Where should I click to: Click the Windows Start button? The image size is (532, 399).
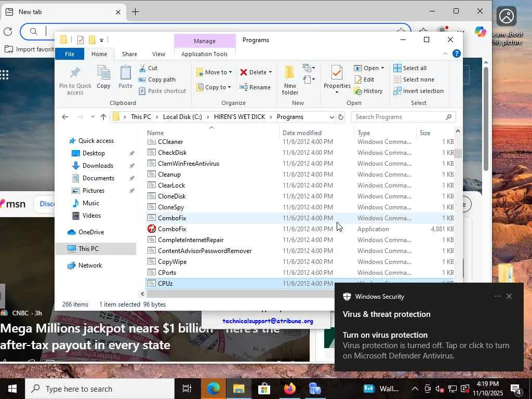point(12,389)
